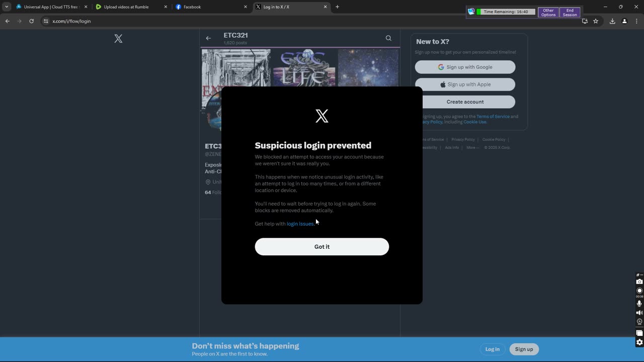Click the Got it button

tap(321, 246)
